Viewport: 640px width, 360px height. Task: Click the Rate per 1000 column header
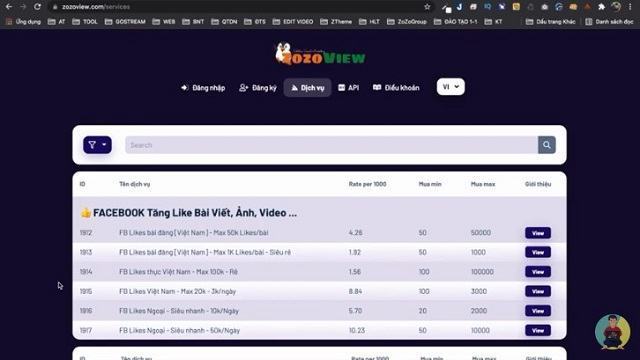[x=367, y=184]
